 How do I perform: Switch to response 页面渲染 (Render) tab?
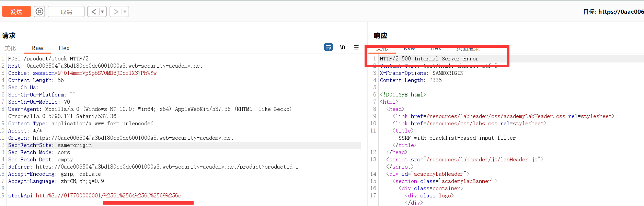[468, 48]
